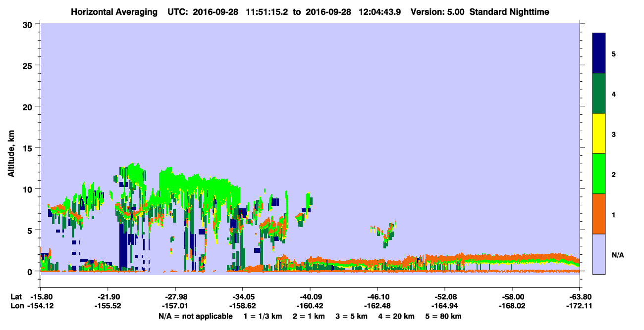Viewport: 644px width, 330px height.
Task: Click the longitude value -158.62
Action: (x=242, y=306)
